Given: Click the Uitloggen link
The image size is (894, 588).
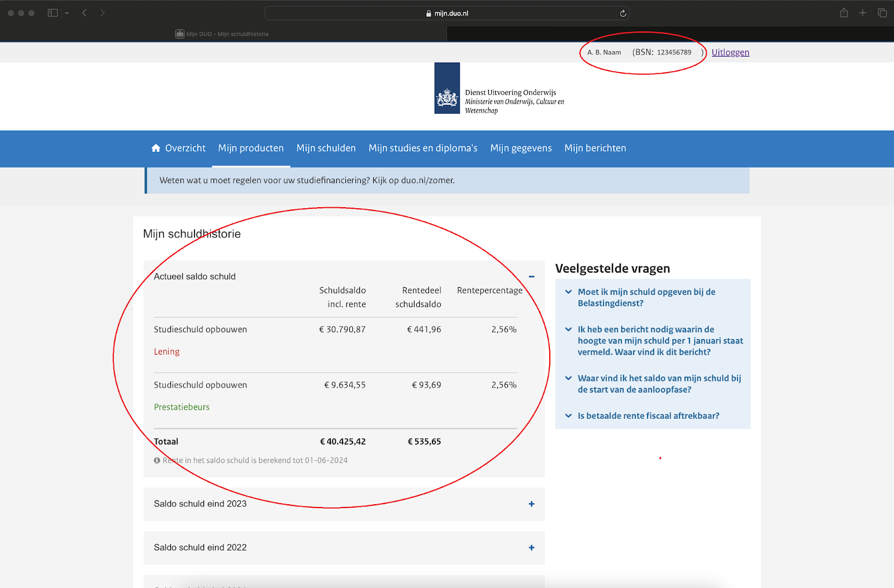Looking at the screenshot, I should pyautogui.click(x=730, y=52).
